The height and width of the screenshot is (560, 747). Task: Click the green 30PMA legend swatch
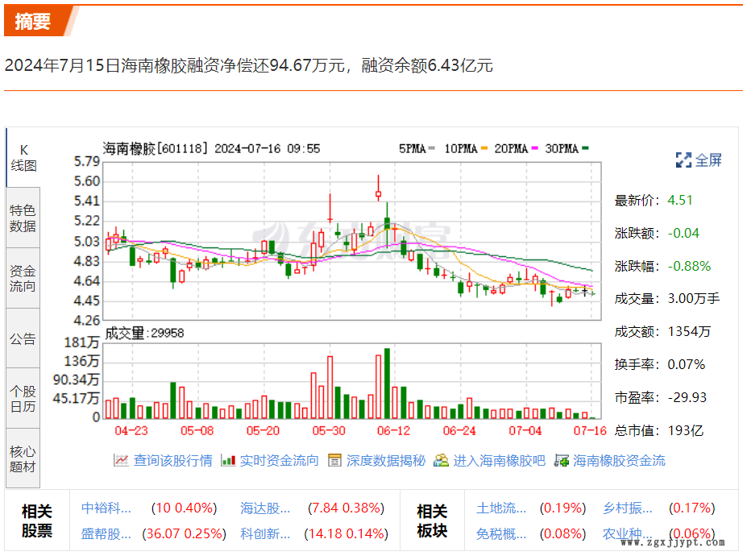tap(586, 148)
